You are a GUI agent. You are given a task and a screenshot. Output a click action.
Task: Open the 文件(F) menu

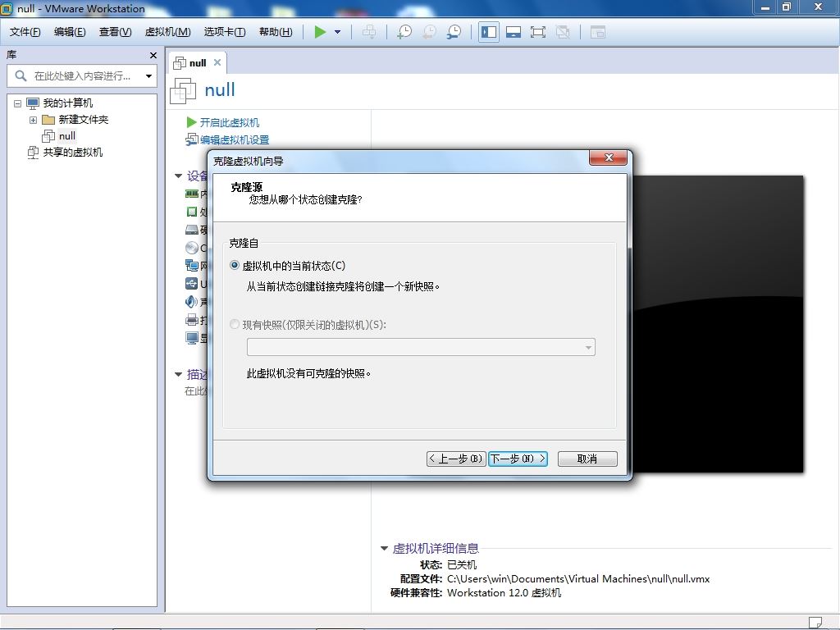point(25,32)
